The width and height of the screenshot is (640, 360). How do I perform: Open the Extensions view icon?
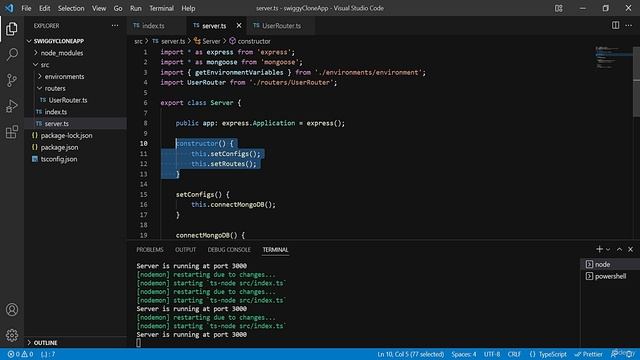point(12,131)
